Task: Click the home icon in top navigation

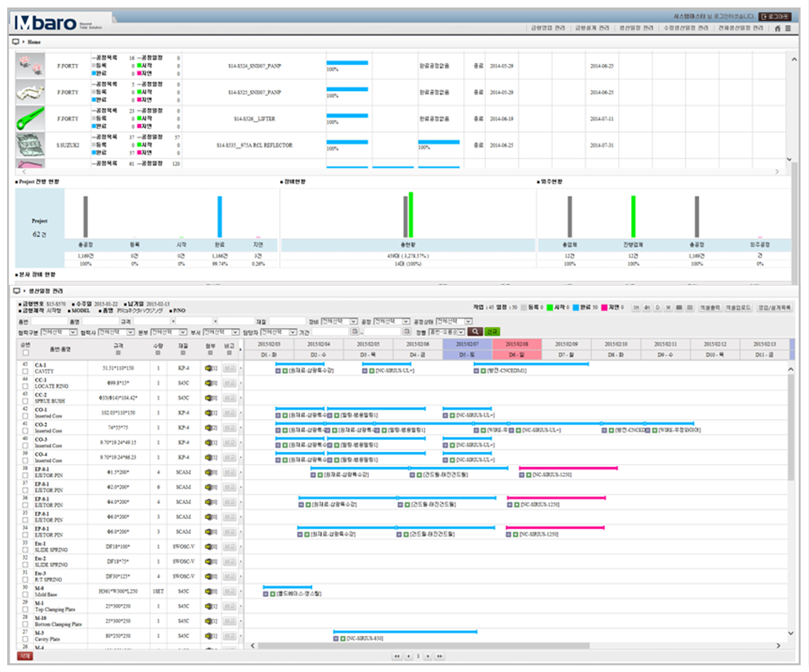Action: (778, 28)
